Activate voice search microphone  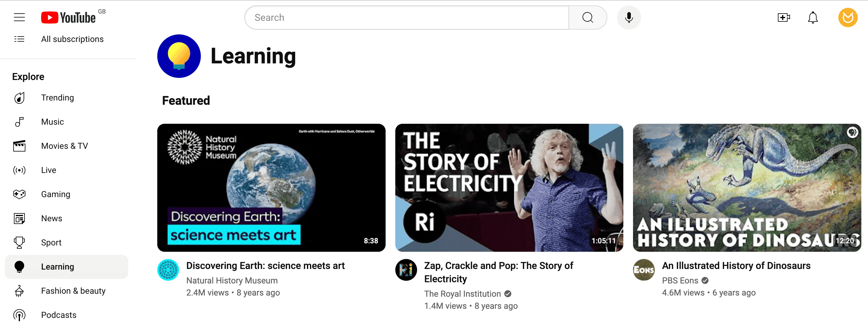click(x=628, y=18)
